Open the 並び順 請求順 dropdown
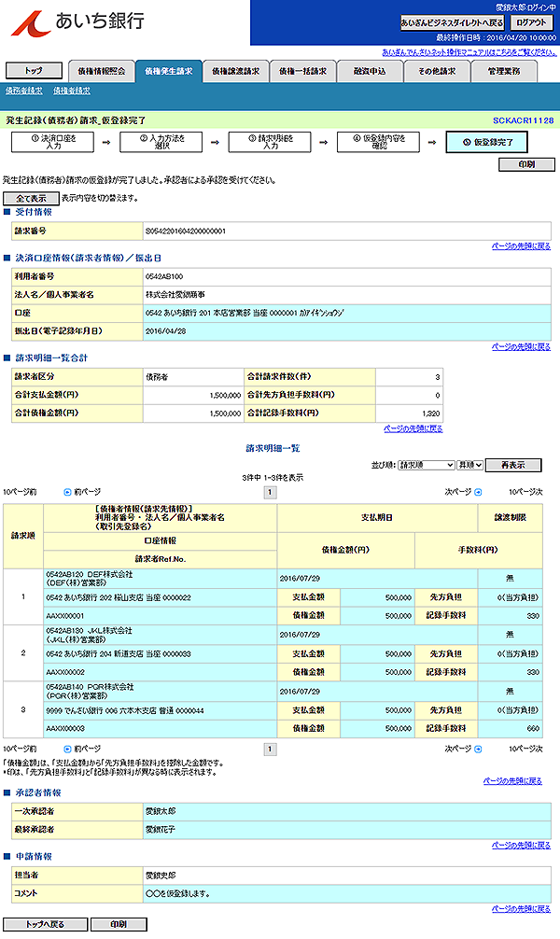The width and height of the screenshot is (560, 939). click(x=427, y=466)
